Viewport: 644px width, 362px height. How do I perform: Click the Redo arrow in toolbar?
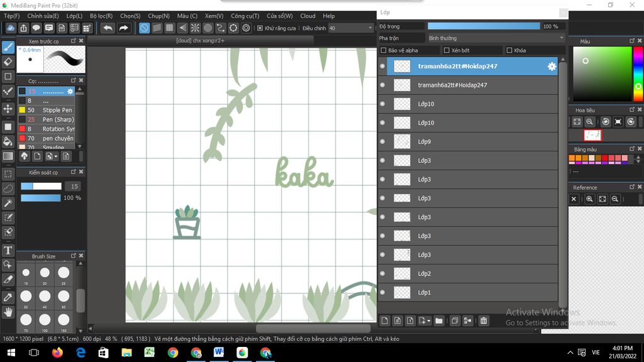pos(123,28)
